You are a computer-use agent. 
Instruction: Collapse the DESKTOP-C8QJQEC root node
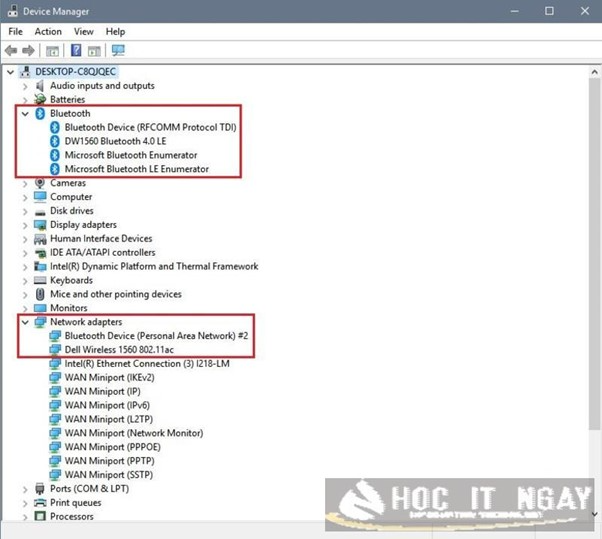point(10,72)
